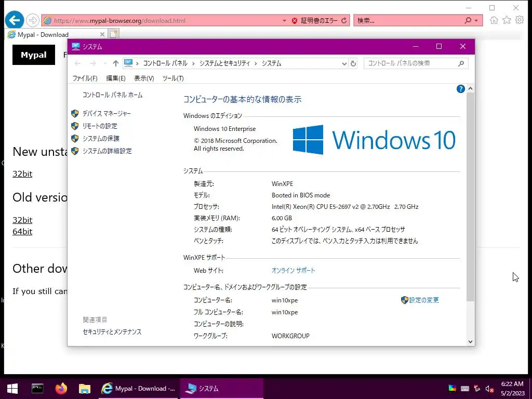Open システムの保護
Image resolution: width=532 pixels, height=399 pixels.
[101, 138]
